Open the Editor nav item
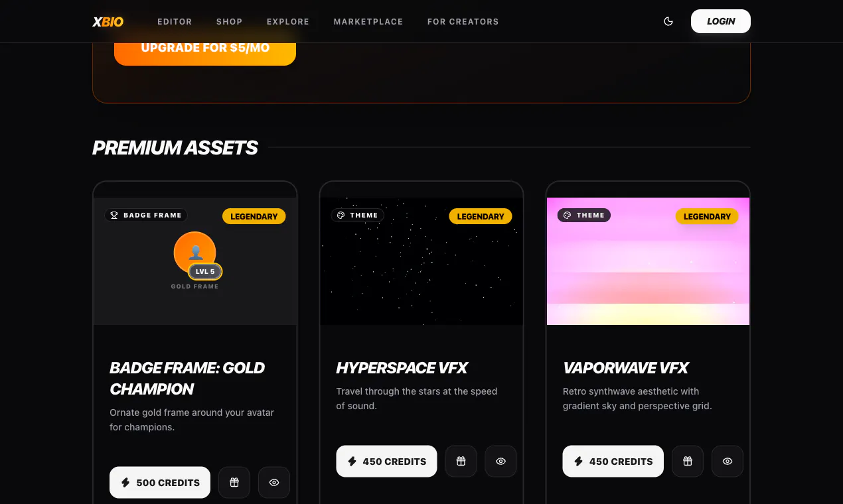 (x=175, y=21)
